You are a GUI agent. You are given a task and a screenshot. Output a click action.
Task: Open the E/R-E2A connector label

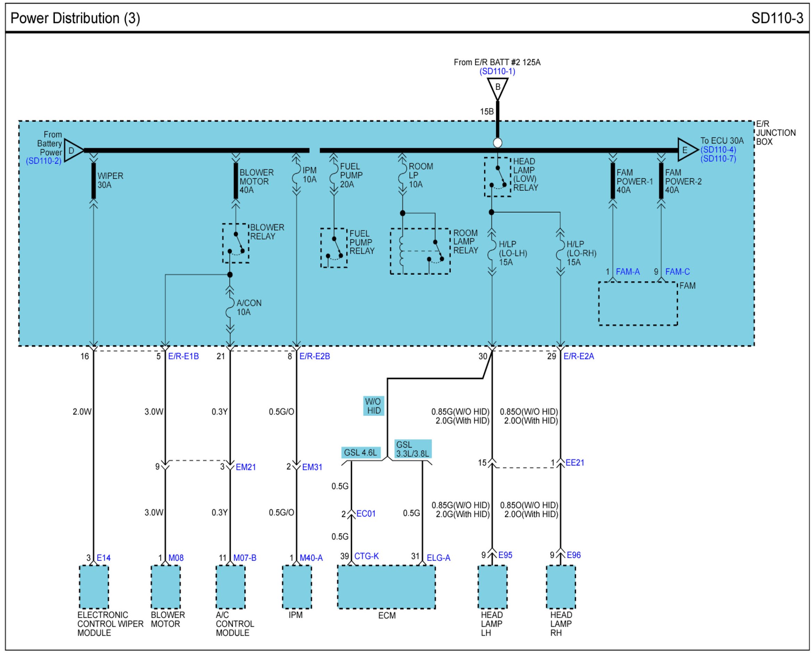[x=578, y=356]
